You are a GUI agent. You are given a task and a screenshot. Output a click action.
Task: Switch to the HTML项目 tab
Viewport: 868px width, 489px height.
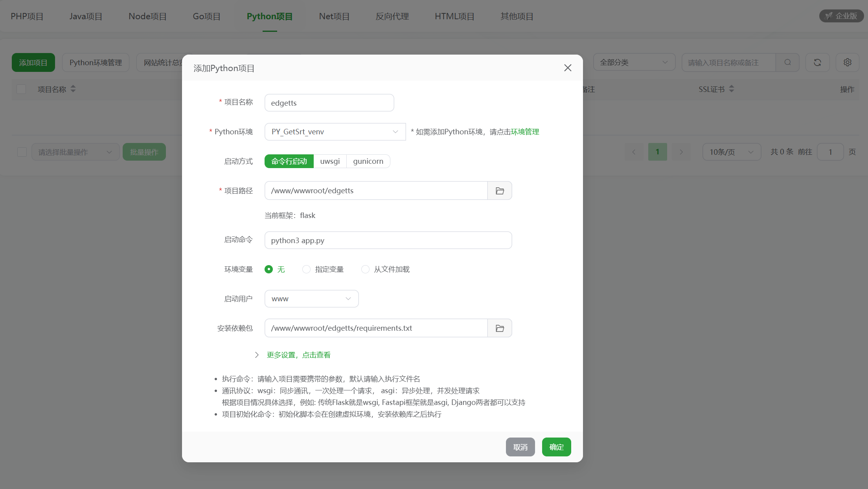coord(454,16)
